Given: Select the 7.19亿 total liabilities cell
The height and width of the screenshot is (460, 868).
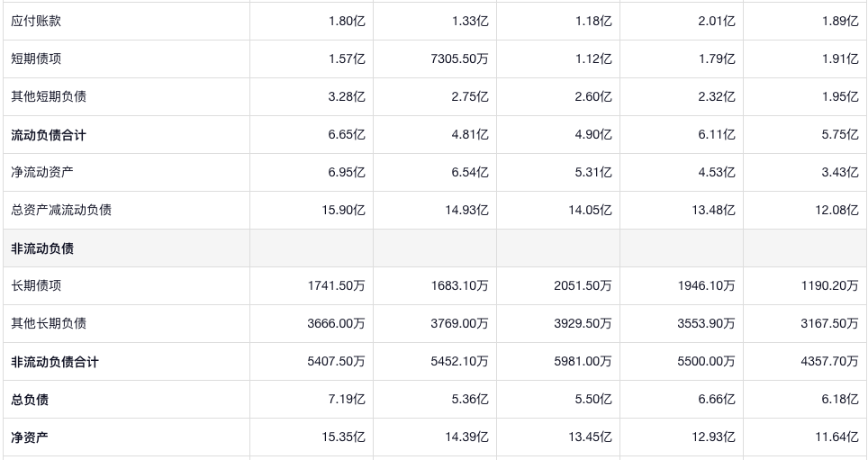Looking at the screenshot, I should click(347, 400).
